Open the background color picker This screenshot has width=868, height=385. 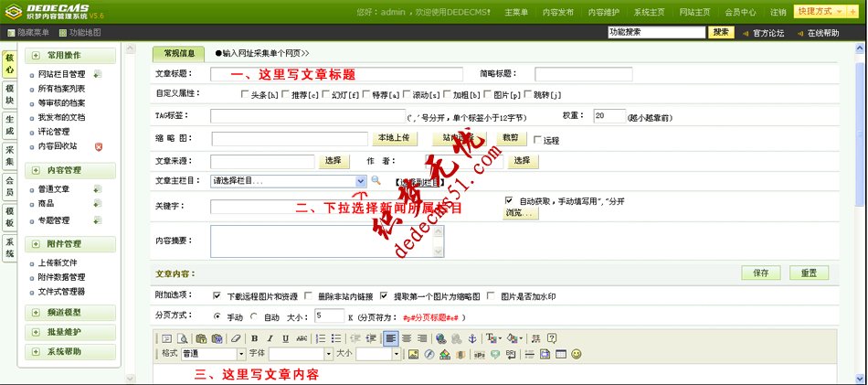click(514, 338)
